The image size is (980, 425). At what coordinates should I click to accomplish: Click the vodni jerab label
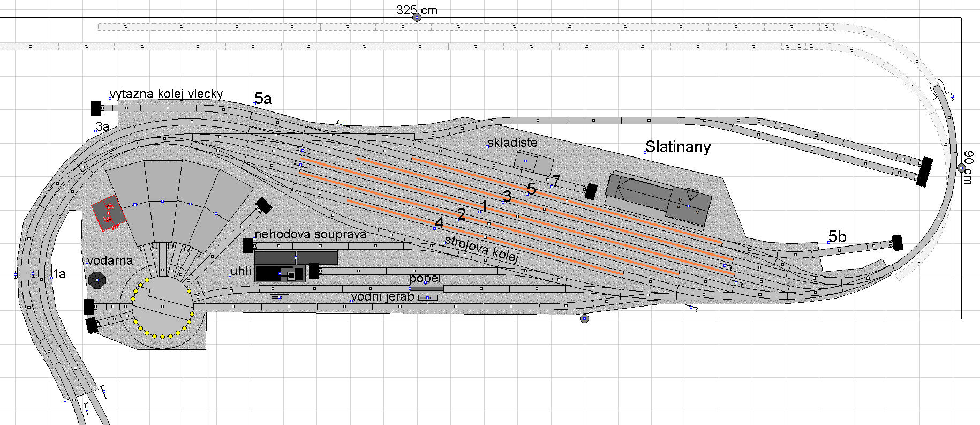(382, 297)
